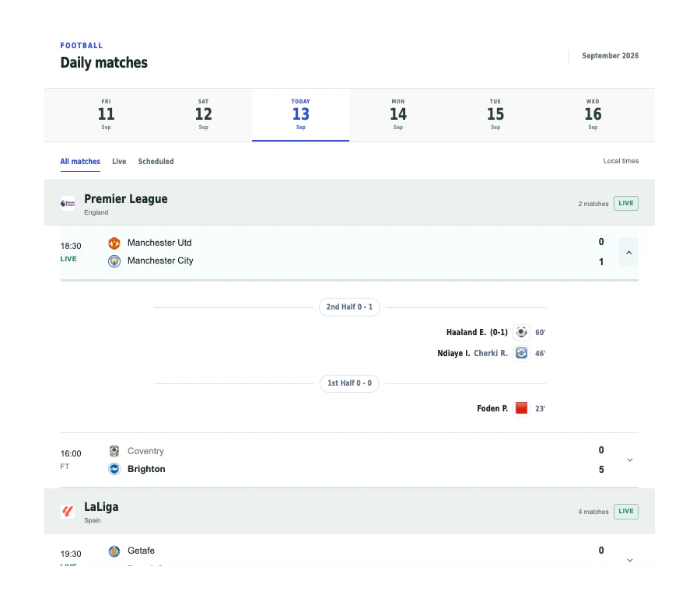The height and width of the screenshot is (591, 700).
Task: Open the Premier League competition heading
Action: click(x=126, y=199)
